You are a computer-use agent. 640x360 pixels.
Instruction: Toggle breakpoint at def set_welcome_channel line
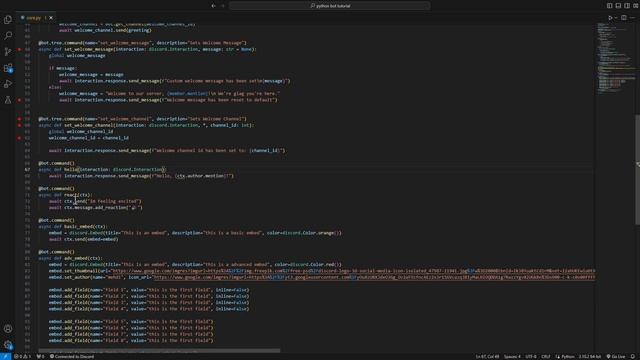(19, 125)
